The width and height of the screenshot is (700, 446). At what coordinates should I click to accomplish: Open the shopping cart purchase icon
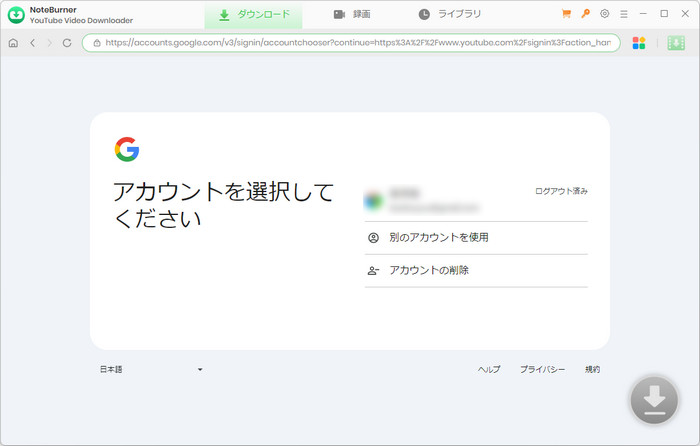(x=566, y=14)
